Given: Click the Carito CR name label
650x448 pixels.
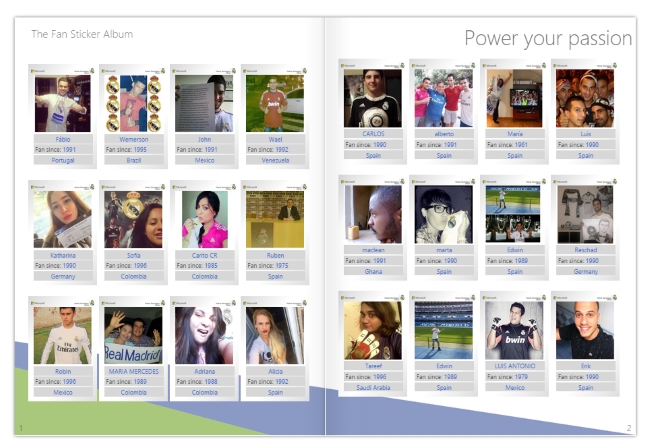Looking at the screenshot, I should [x=204, y=255].
